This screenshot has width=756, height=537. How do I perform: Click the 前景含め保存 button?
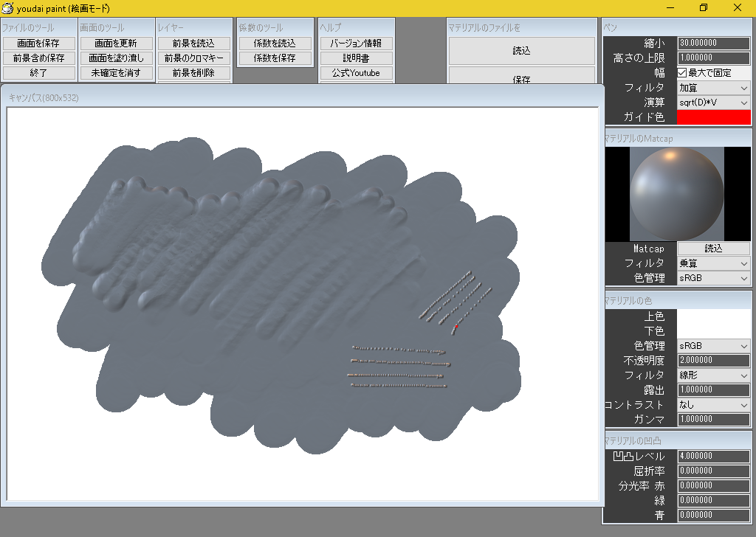tap(39, 58)
